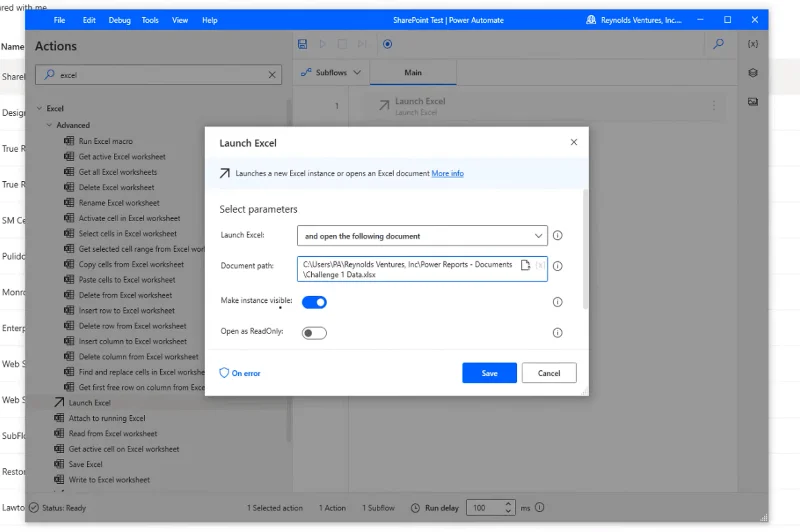The image size is (800, 532).
Task: Show info for the Launch Excel parameter
Action: [x=558, y=236]
